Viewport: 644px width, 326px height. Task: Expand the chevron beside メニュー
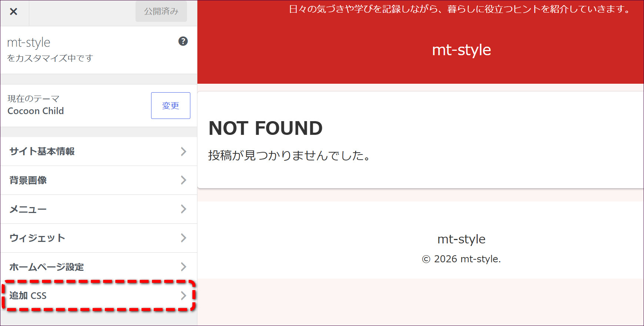[183, 209]
